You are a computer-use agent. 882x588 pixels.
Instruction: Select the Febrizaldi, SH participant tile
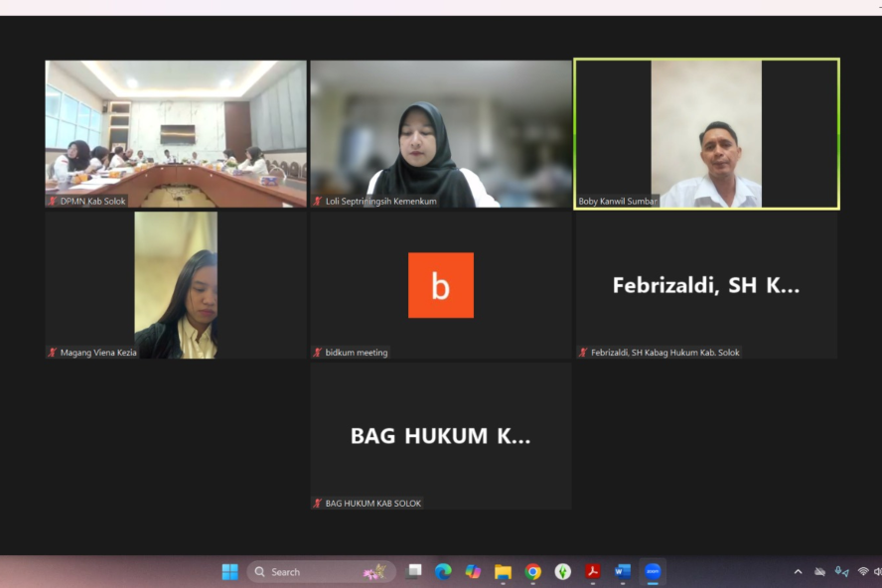coord(706,285)
